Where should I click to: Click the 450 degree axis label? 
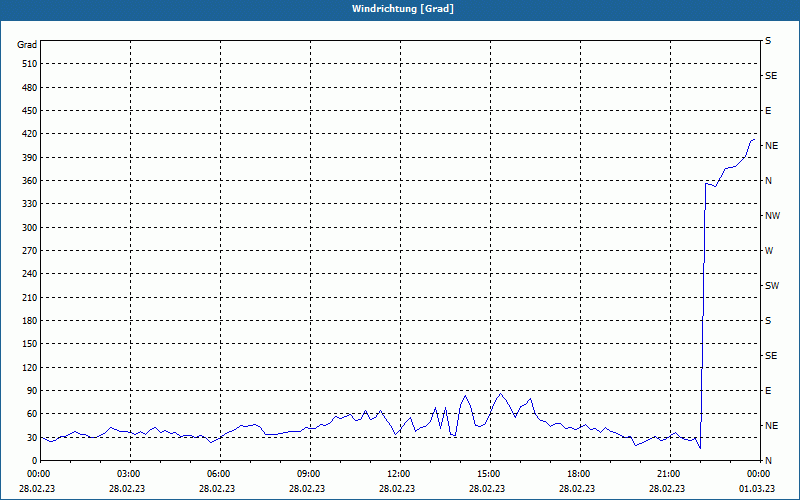coord(30,111)
